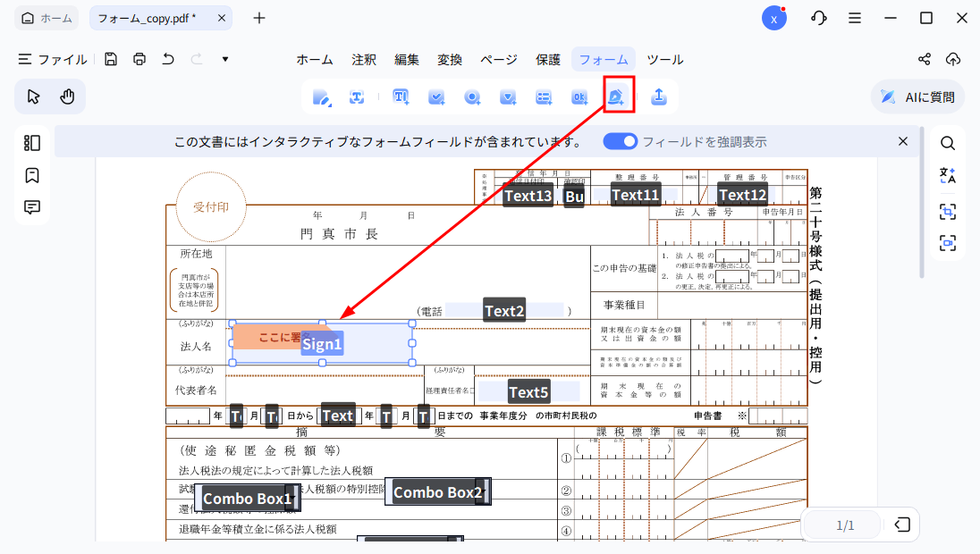Click the AIに質問 button
The width and height of the screenshot is (980, 554).
click(917, 97)
